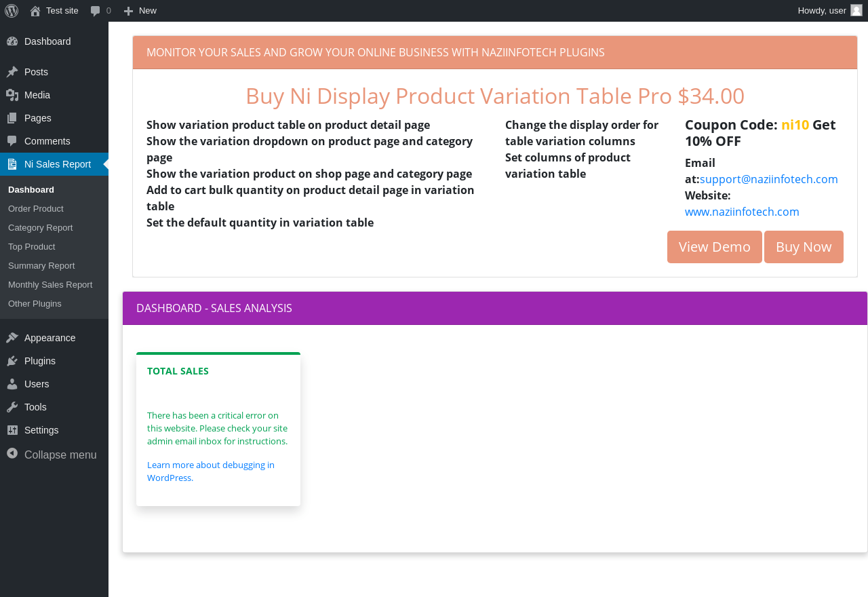
Task: Click 'Change the display order' feature text
Action: (582, 133)
